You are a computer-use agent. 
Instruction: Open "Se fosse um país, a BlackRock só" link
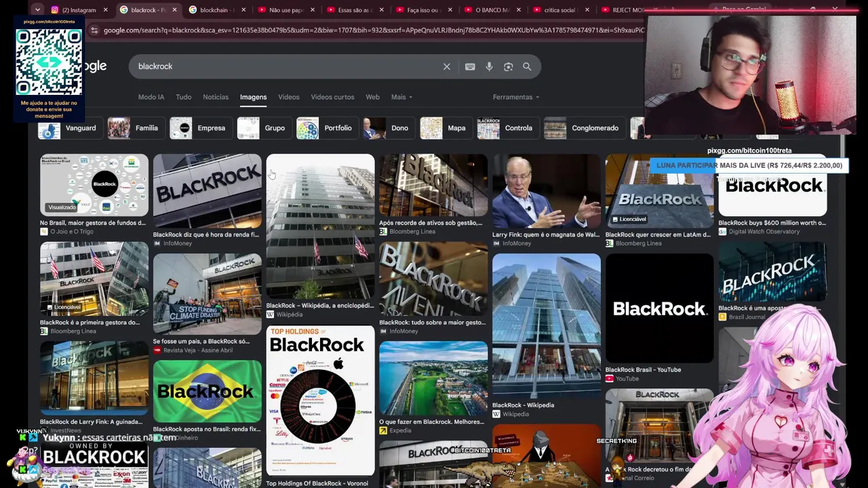pyautogui.click(x=207, y=342)
